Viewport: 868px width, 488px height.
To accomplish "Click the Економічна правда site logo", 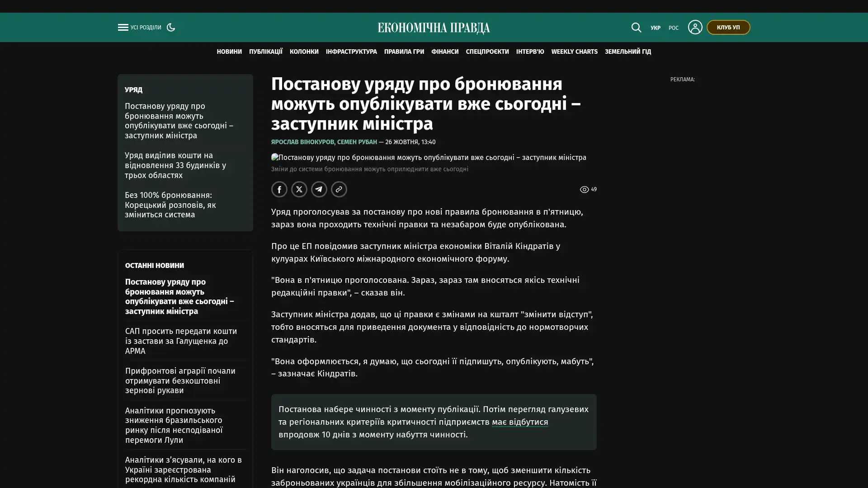I will [x=434, y=28].
